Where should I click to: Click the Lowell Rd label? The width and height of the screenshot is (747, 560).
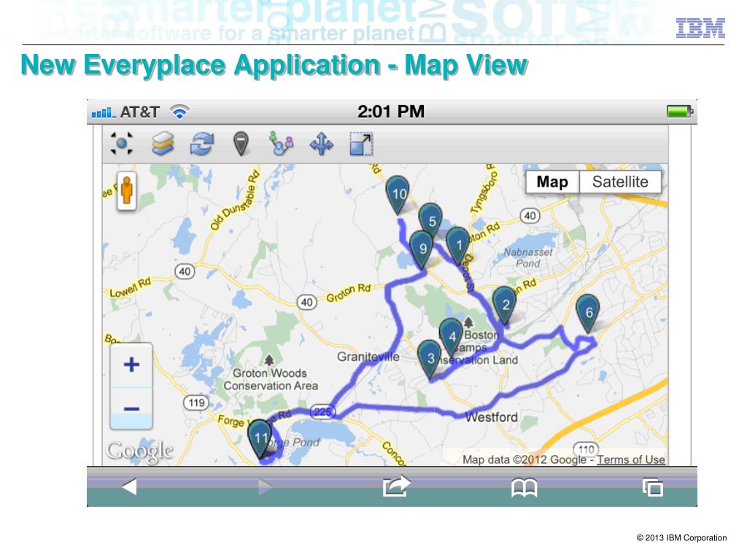pyautogui.click(x=130, y=287)
